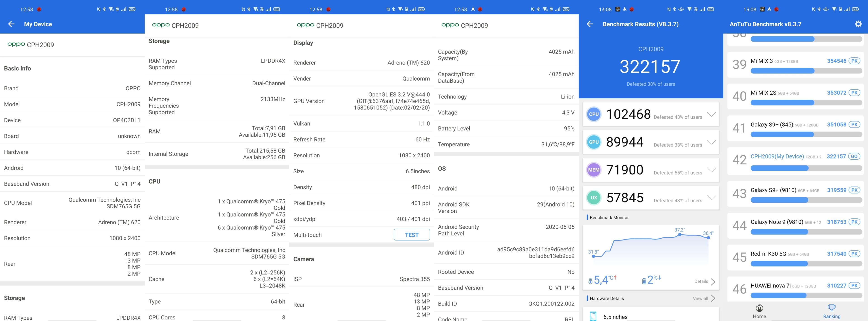Tap PK for Galaxy S9+ (9810)
Viewport: 868px width, 321px height.
[854, 190]
